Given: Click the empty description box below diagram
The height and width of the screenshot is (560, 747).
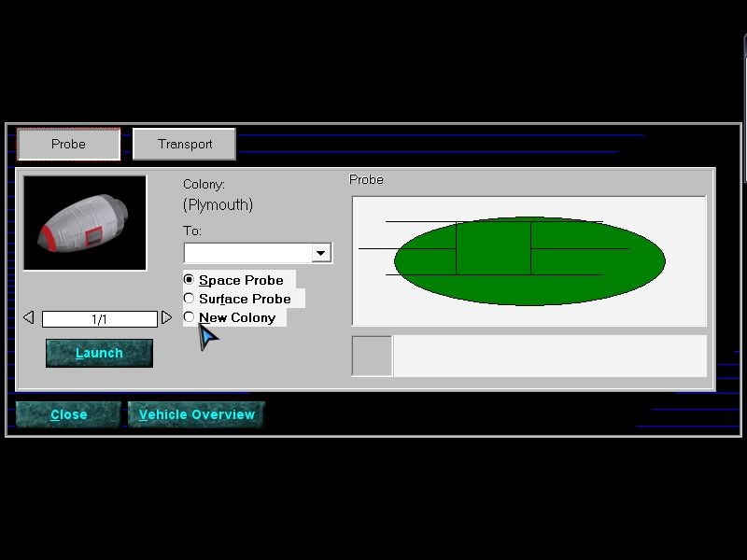Looking at the screenshot, I should [549, 356].
